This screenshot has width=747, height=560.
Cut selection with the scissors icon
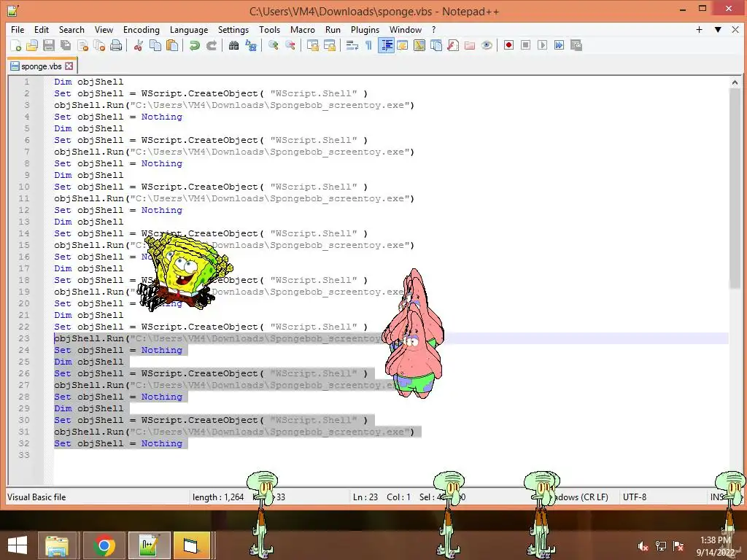tap(139, 45)
